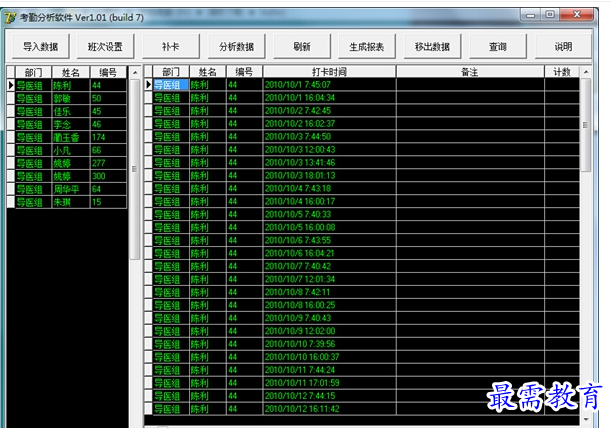The image size is (611, 428).
Task: Click the app icon in title bar
Action: (x=11, y=18)
